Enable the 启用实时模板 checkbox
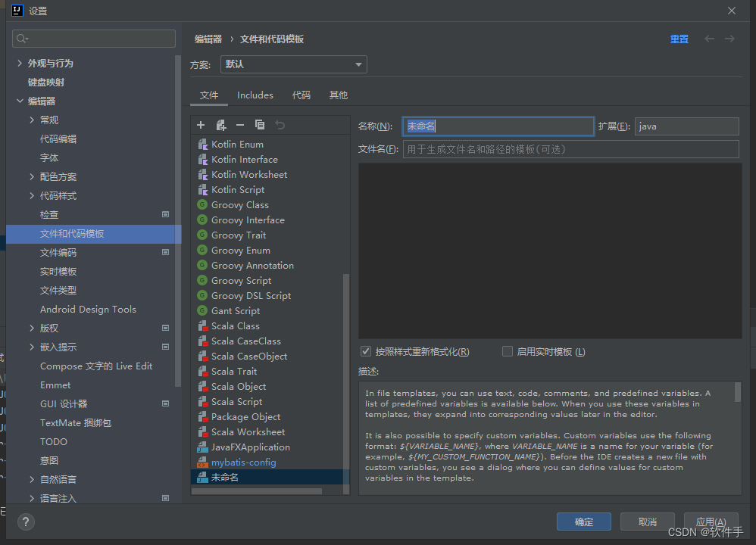The height and width of the screenshot is (545, 756). coord(508,351)
